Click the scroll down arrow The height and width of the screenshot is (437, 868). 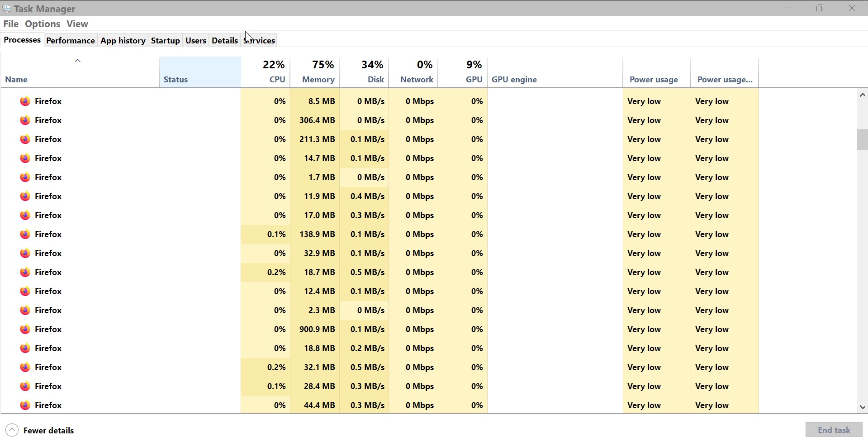tap(862, 407)
